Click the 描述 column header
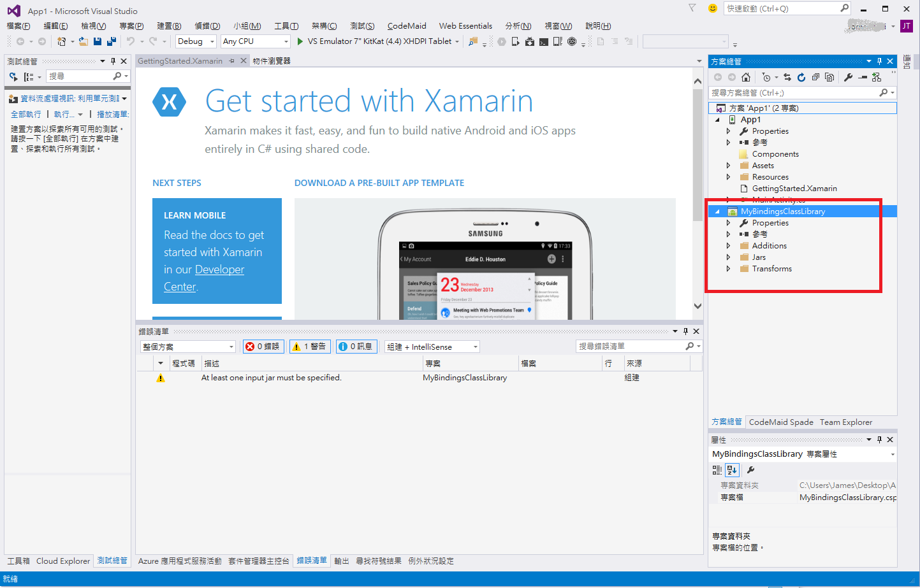The image size is (920, 588). click(312, 363)
